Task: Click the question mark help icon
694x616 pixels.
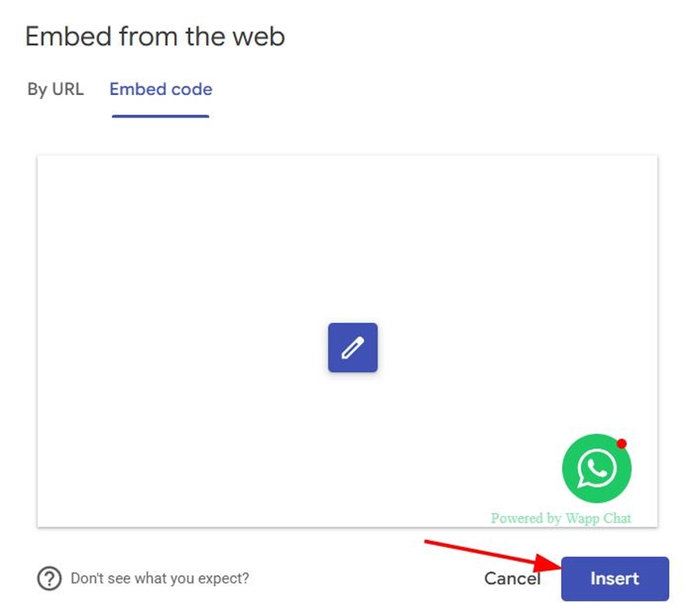Action: coord(50,578)
